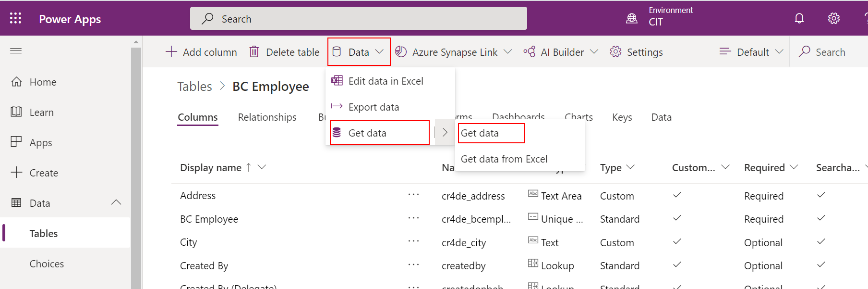Collapse the Data section in sidebar

tap(116, 202)
